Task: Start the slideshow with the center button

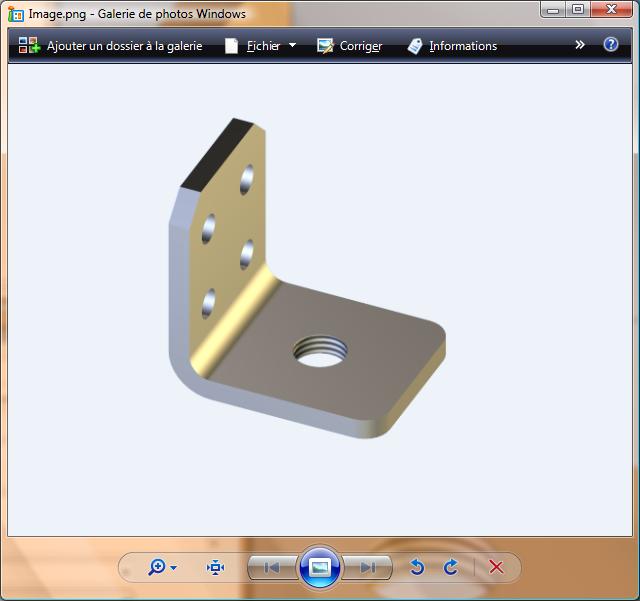Action: tap(320, 567)
